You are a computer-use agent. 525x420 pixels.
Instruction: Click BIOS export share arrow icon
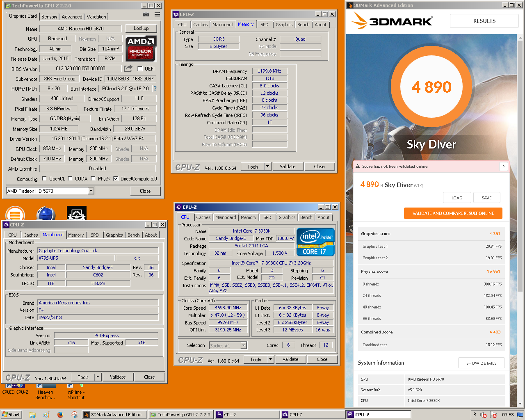(x=128, y=68)
